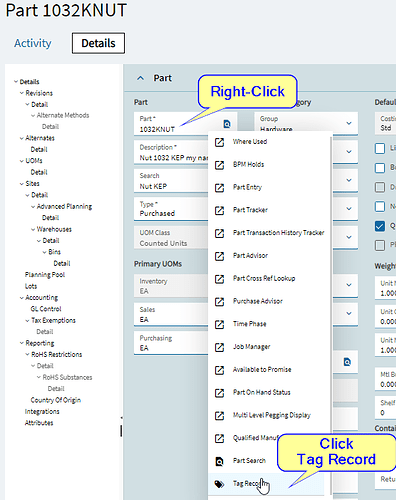
Task: Click the Part Tracker launch icon
Action: (219, 210)
